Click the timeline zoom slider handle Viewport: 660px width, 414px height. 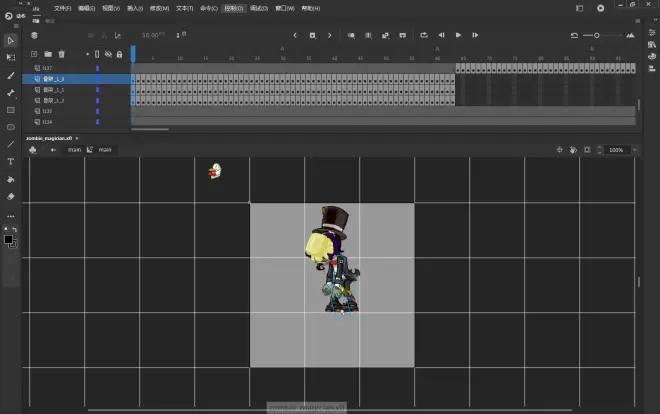597,35
